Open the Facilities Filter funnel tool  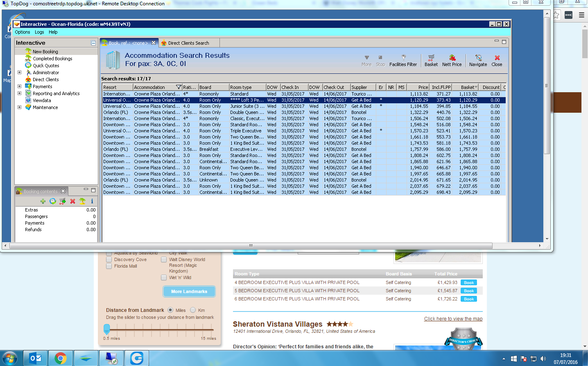coord(403,61)
